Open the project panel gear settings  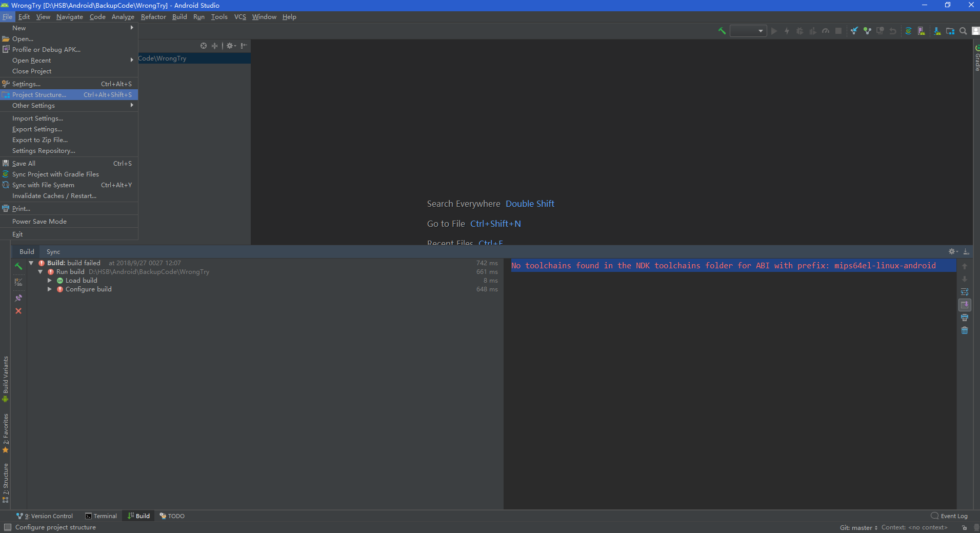[x=231, y=46]
